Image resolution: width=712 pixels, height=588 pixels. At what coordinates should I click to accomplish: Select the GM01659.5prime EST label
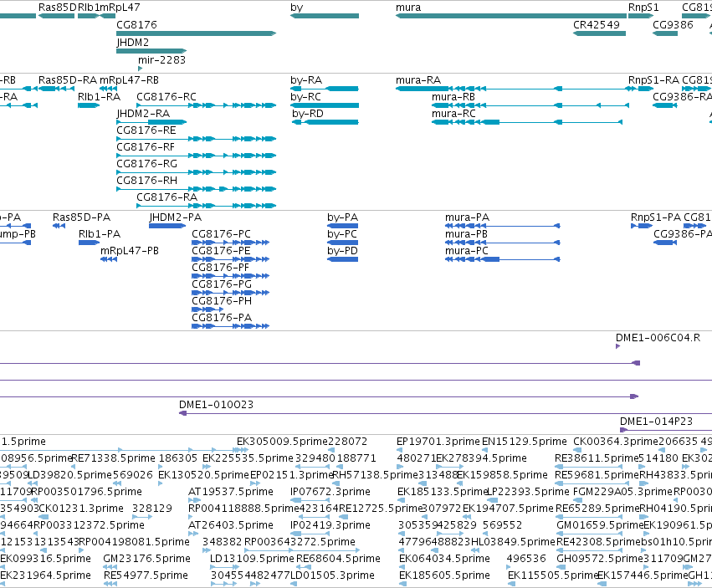tap(600, 525)
